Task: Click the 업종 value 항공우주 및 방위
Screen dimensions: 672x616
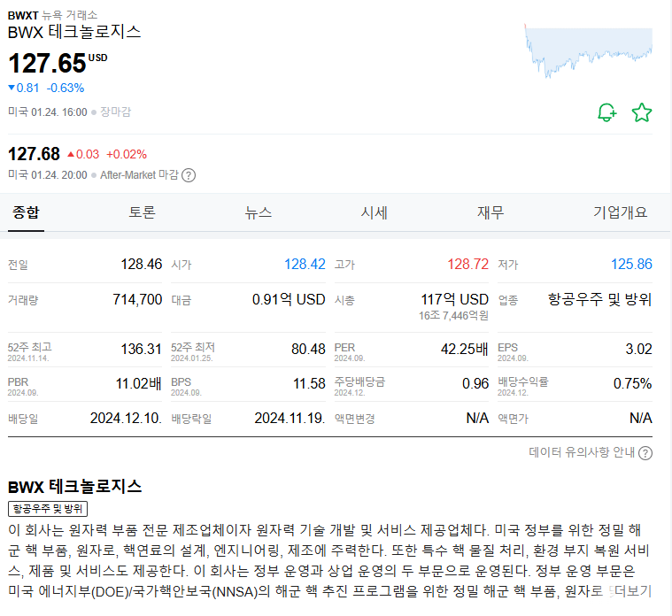Action: point(599,299)
